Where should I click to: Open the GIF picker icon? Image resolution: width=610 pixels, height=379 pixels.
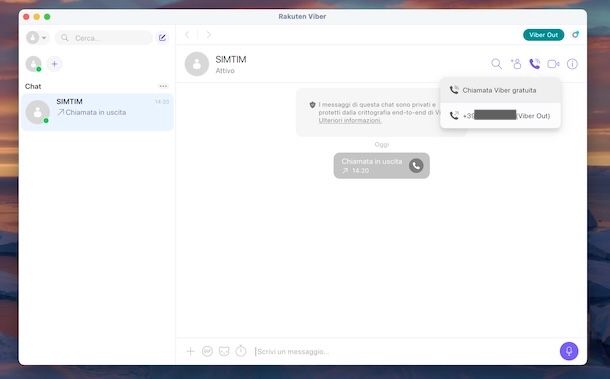pyautogui.click(x=207, y=351)
